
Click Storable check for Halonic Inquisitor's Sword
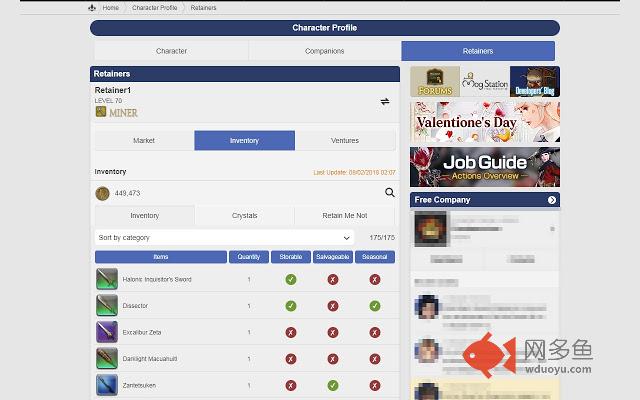click(291, 280)
